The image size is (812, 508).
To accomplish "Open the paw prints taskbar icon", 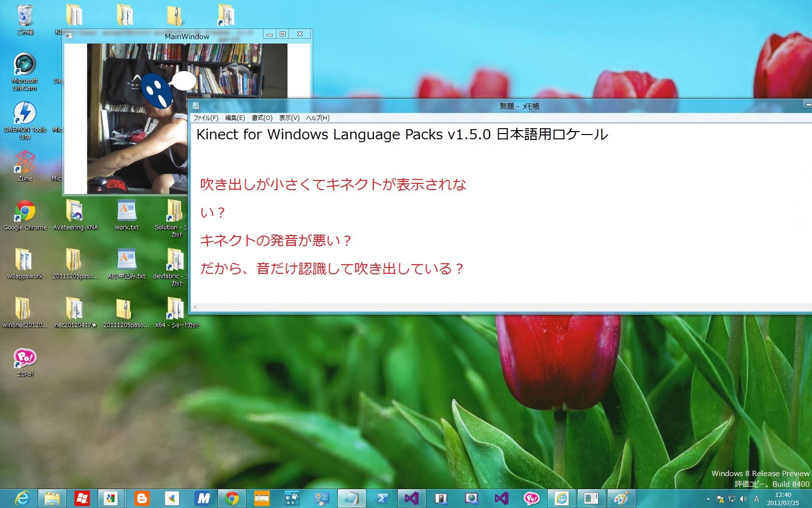I will coord(292,498).
